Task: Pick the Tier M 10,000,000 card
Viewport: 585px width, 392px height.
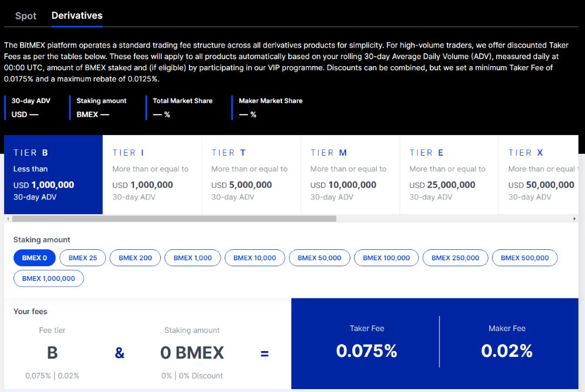Action: 350,174
